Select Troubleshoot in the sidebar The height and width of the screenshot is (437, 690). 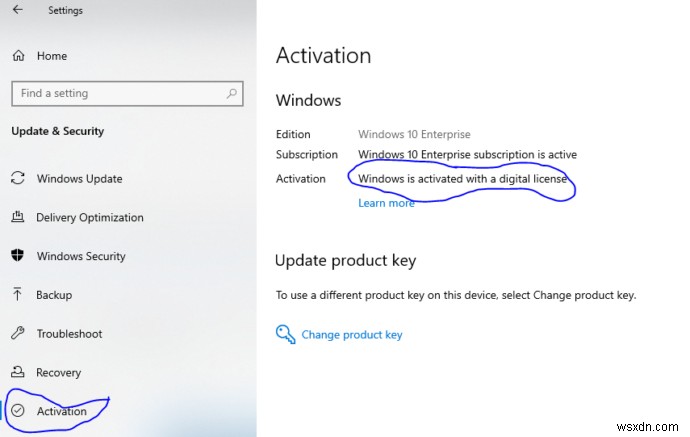coord(69,333)
